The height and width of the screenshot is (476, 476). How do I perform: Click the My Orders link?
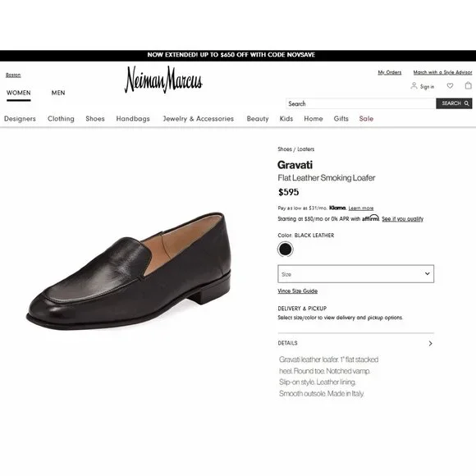click(x=390, y=72)
